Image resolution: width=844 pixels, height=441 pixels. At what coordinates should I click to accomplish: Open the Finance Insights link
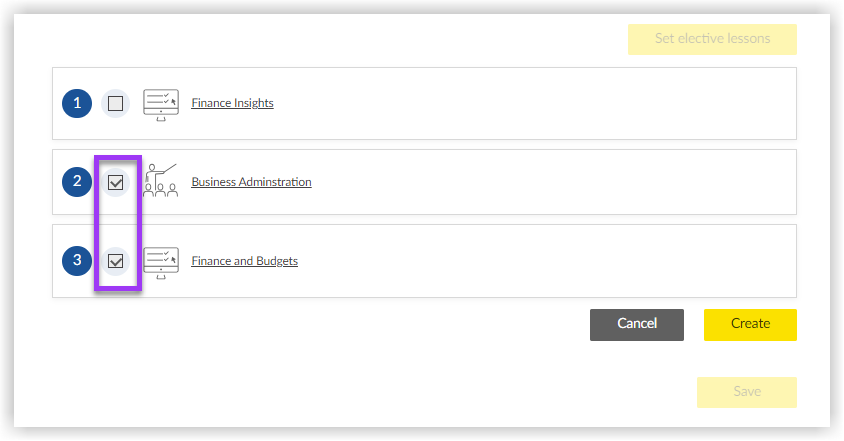coord(233,103)
